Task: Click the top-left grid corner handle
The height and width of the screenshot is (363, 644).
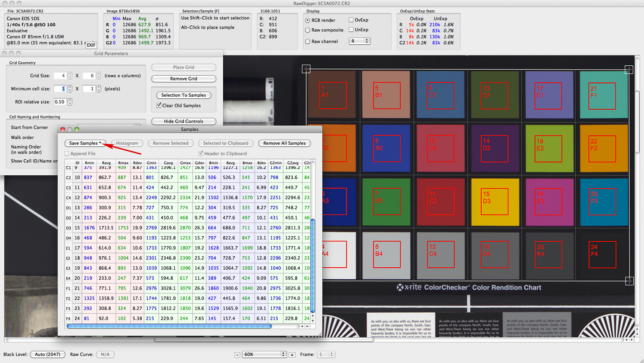Action: [x=306, y=69]
